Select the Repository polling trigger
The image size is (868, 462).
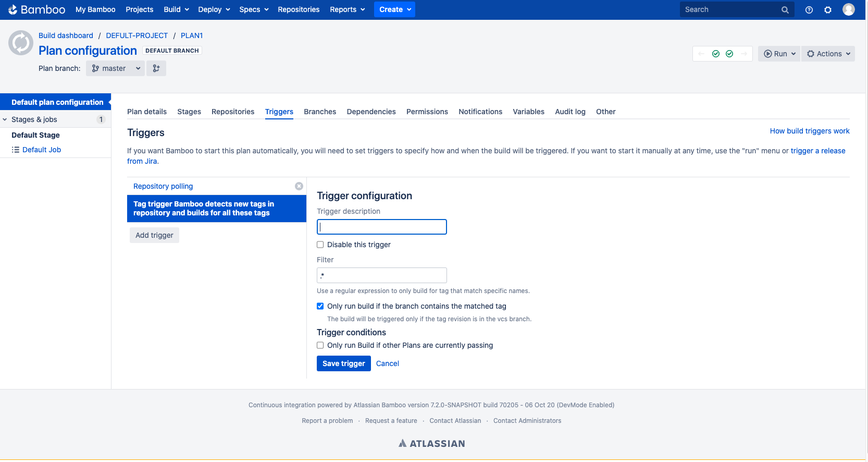click(x=163, y=186)
